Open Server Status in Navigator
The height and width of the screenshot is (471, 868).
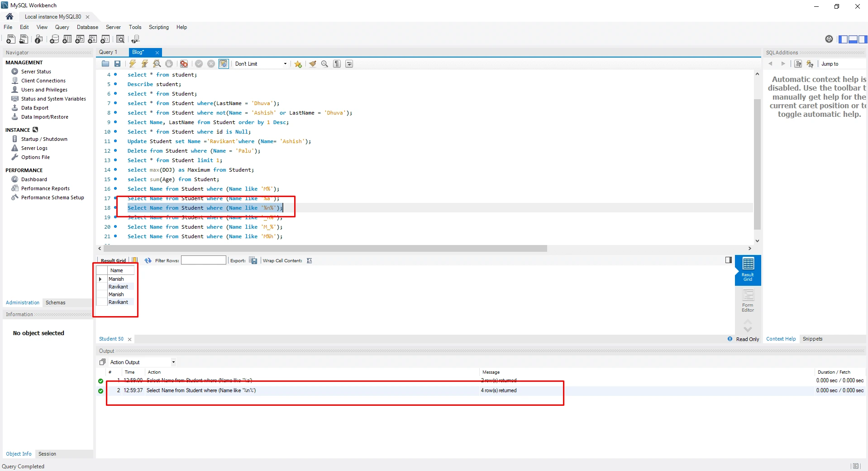[x=36, y=72]
